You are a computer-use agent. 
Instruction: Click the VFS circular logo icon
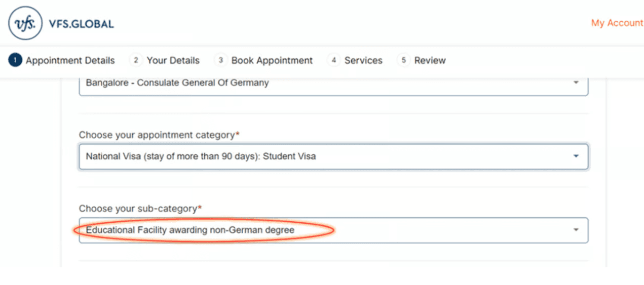tap(25, 23)
